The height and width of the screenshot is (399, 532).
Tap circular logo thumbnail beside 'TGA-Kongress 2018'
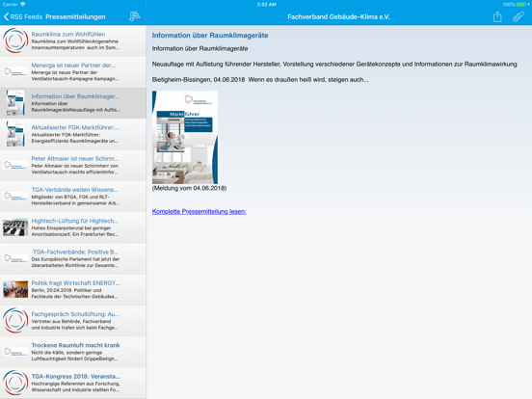15,384
